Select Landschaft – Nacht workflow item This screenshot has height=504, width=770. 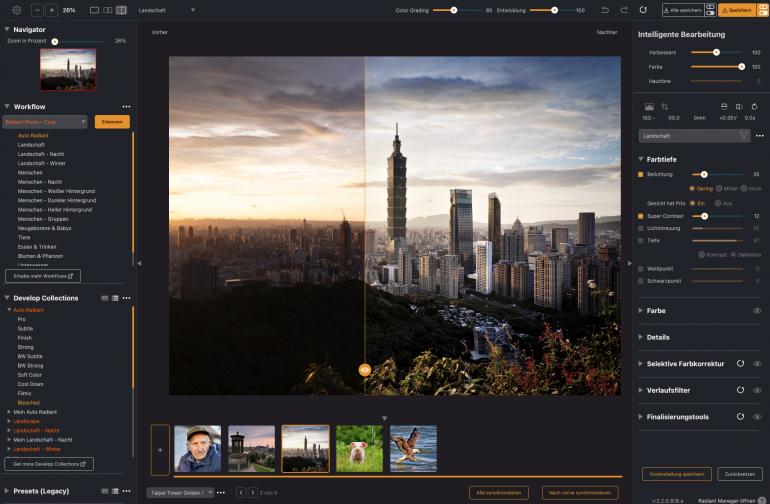tap(40, 154)
